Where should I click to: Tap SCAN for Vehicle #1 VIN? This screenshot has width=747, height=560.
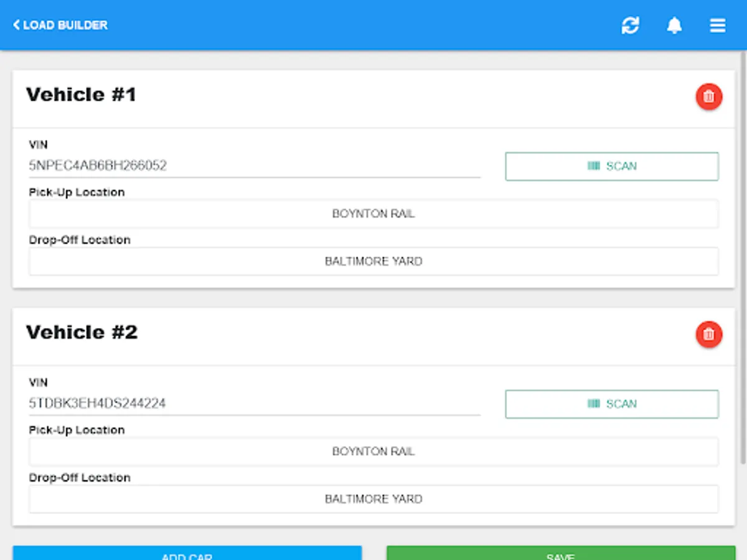click(612, 166)
